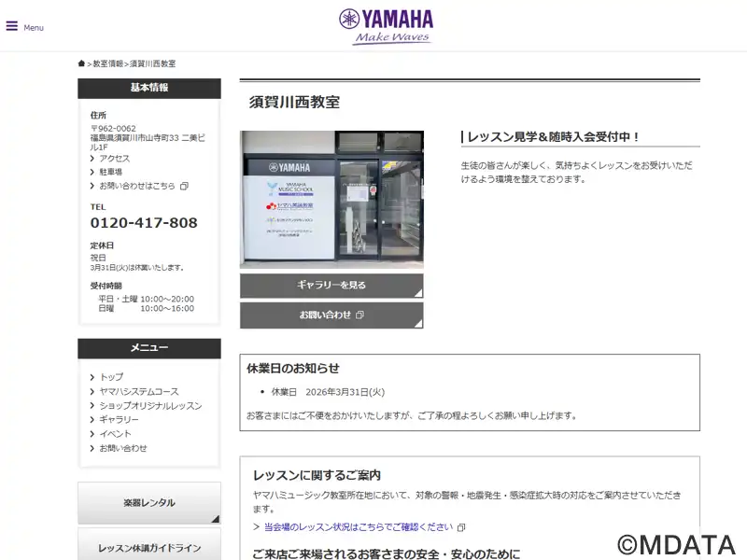
Task: Select ギャラリー in the side menu
Action: [119, 419]
